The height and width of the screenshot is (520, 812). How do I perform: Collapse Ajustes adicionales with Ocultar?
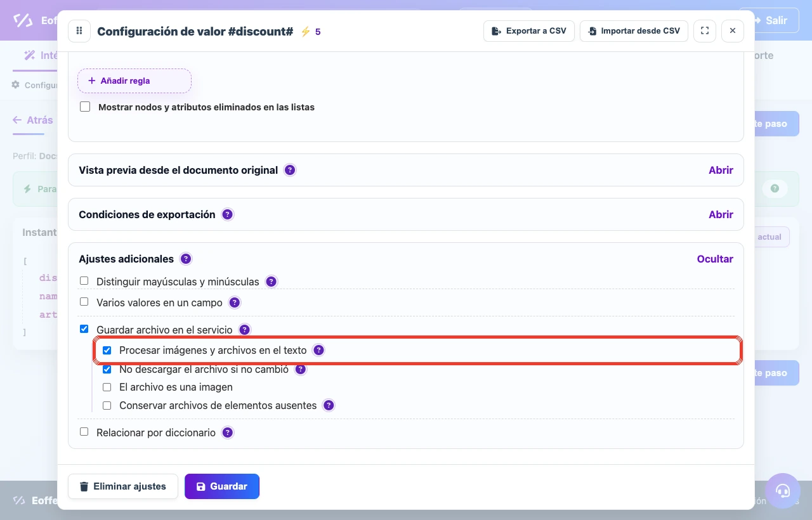(715, 259)
